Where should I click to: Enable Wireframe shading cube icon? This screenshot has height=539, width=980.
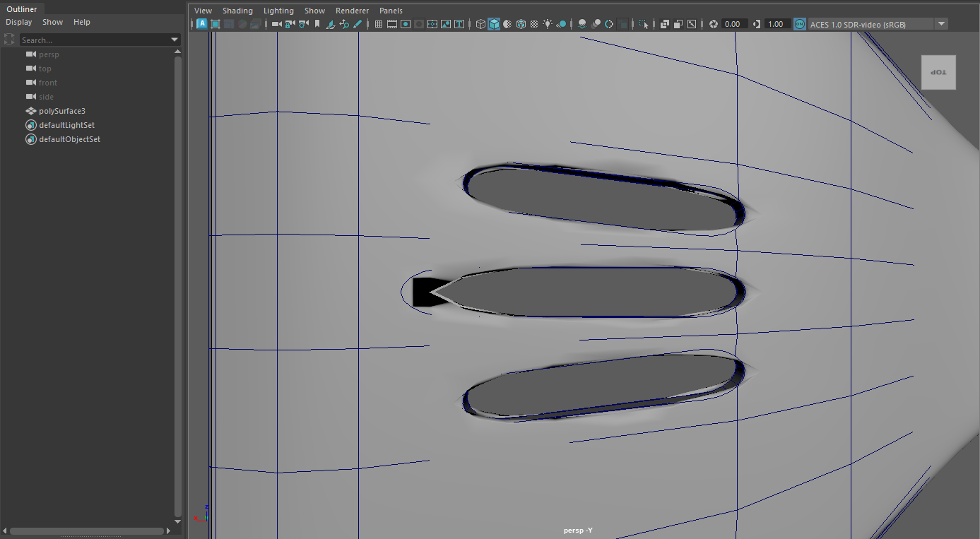click(480, 24)
